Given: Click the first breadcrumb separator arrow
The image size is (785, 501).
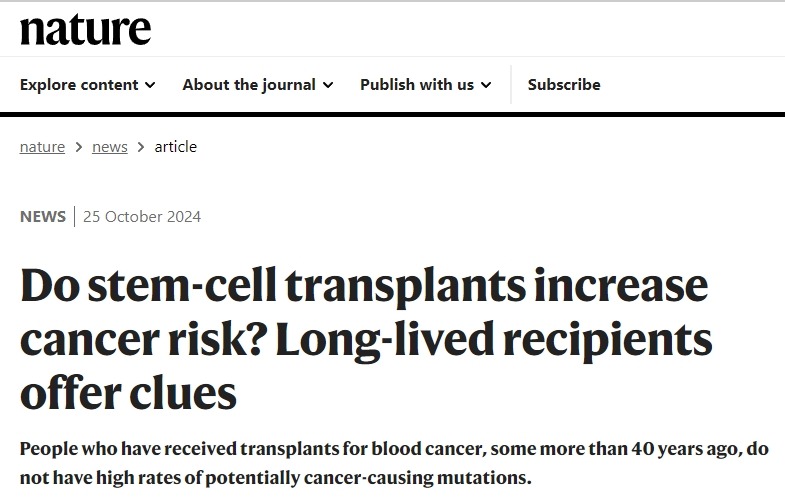Looking at the screenshot, I should point(78,148).
